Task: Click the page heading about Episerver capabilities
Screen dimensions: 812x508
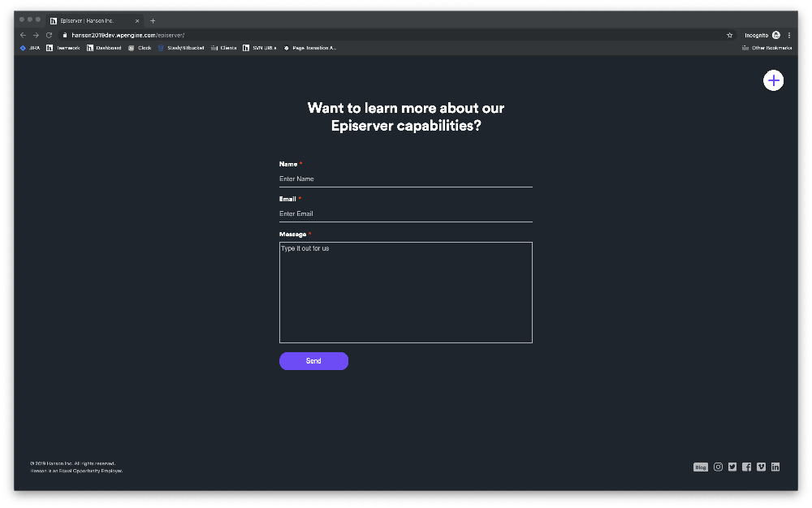Action: point(405,117)
